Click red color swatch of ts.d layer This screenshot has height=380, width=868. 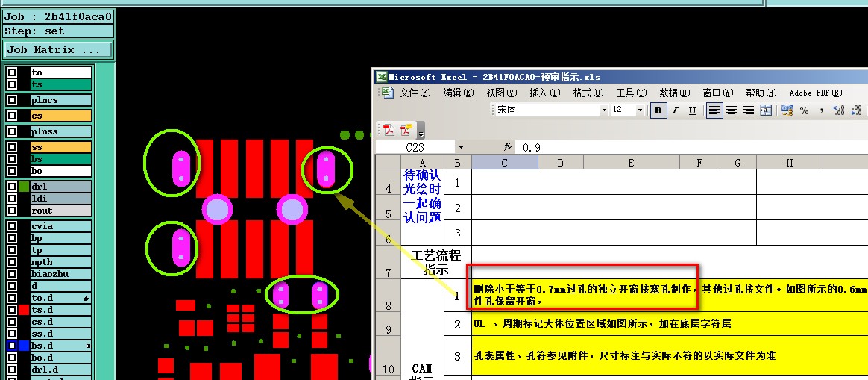(23, 310)
